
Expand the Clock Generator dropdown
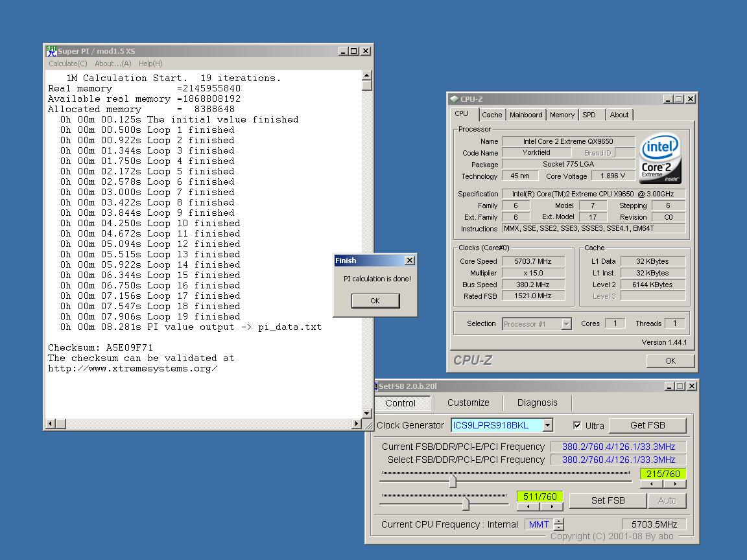(548, 425)
